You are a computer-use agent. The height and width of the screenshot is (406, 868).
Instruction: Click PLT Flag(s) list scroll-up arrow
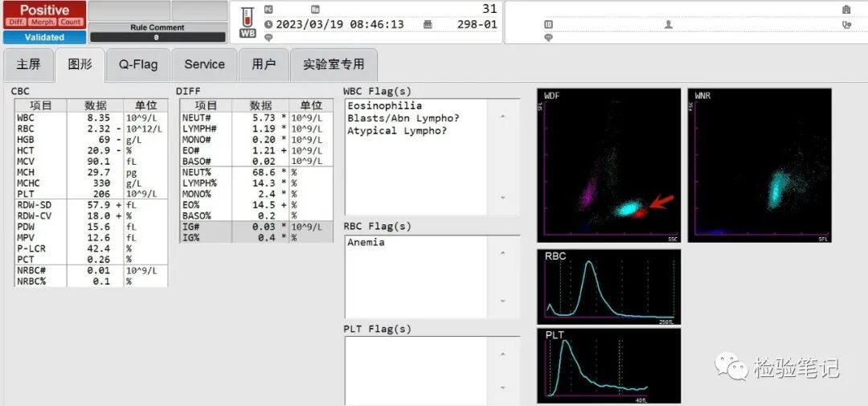tap(502, 354)
